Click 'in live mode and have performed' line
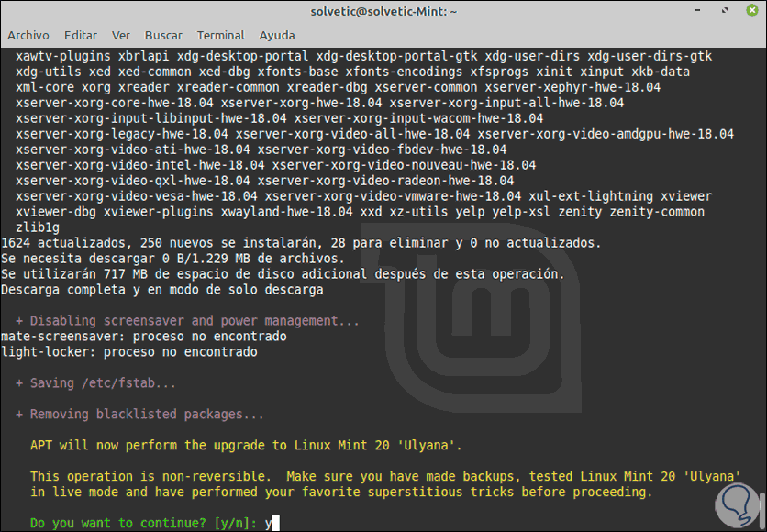767x532 pixels. 341,492
